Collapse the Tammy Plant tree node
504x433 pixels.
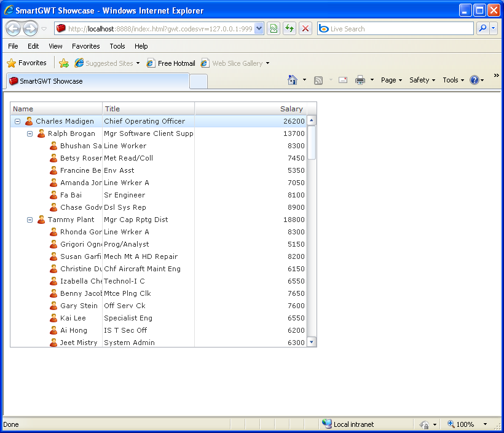(30, 220)
